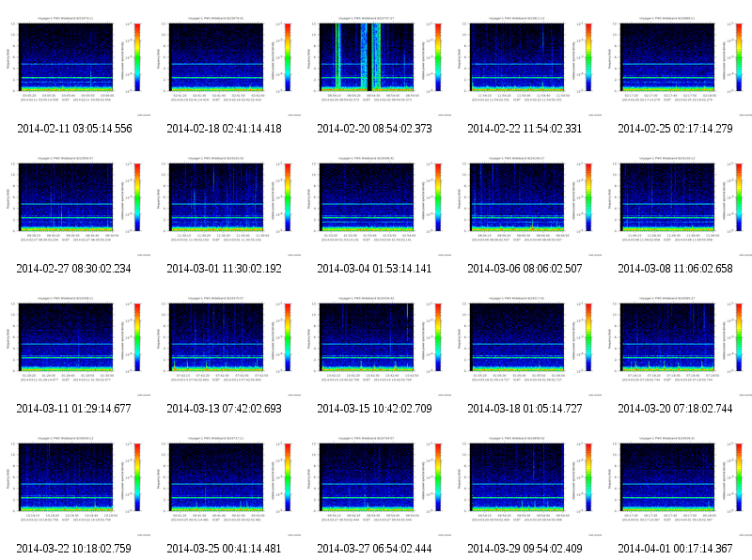Click the caption text "2014-03-20 07:18:02.744"

coord(675,409)
